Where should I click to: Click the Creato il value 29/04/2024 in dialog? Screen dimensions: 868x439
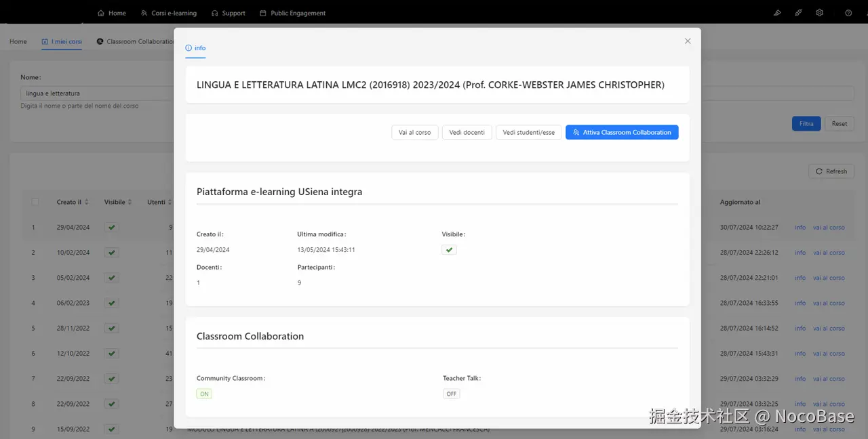click(x=213, y=250)
